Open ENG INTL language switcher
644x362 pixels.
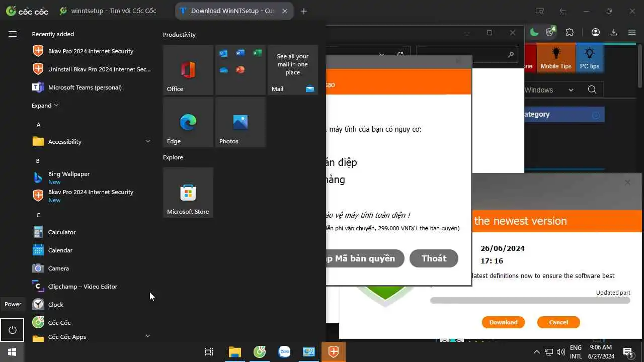click(576, 352)
